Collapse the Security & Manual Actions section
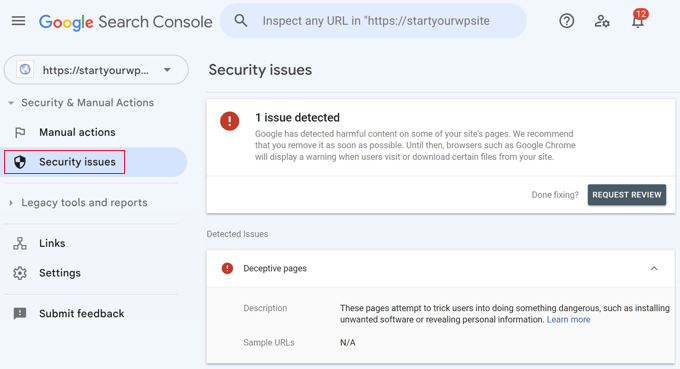Viewport: 680px width, 369px height. tap(11, 103)
